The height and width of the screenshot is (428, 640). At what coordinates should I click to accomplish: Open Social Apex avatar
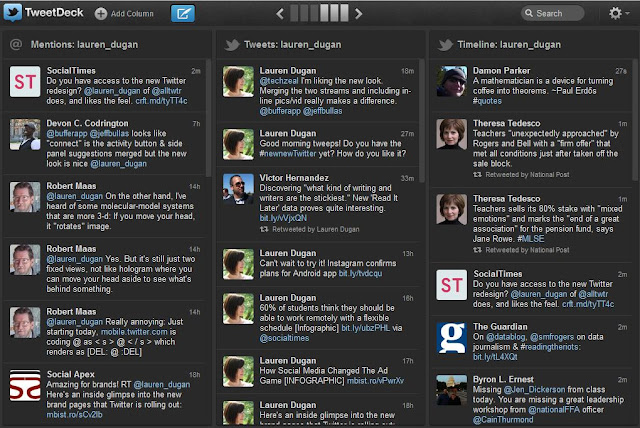(x=25, y=385)
